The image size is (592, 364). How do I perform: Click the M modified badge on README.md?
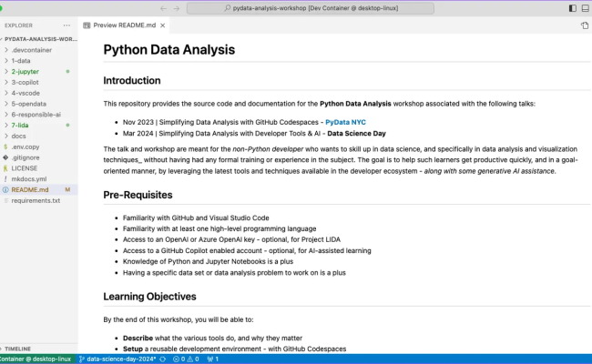pos(67,189)
